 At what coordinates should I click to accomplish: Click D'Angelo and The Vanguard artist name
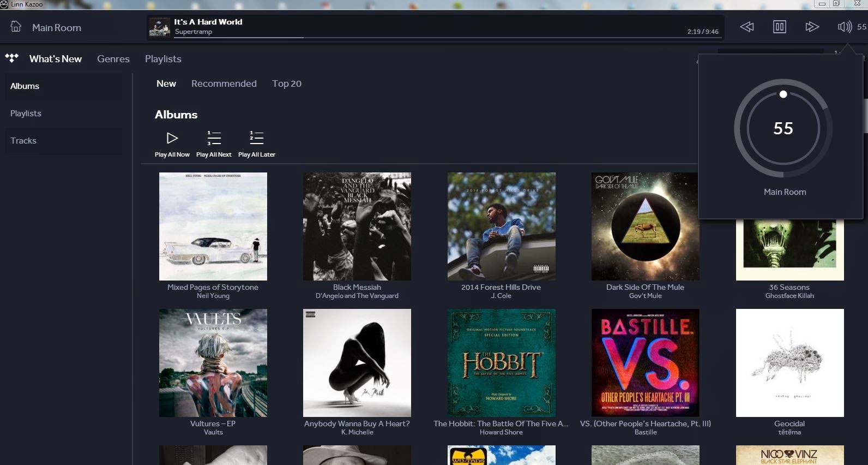coord(357,296)
